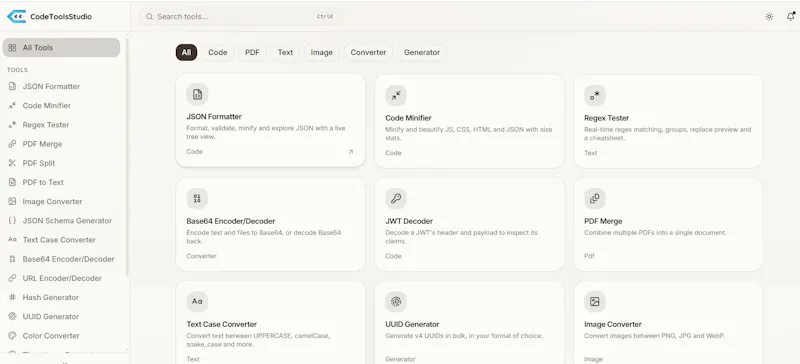This screenshot has width=800, height=364.
Task: Click the PDF Merge sidebar icon
Action: click(x=12, y=144)
